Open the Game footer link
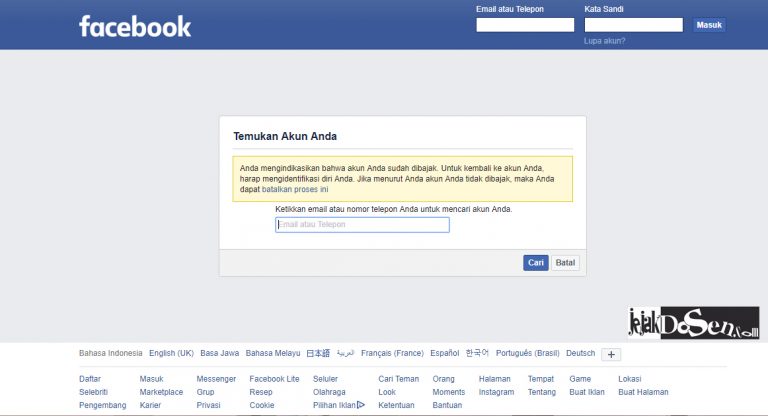 coord(580,379)
